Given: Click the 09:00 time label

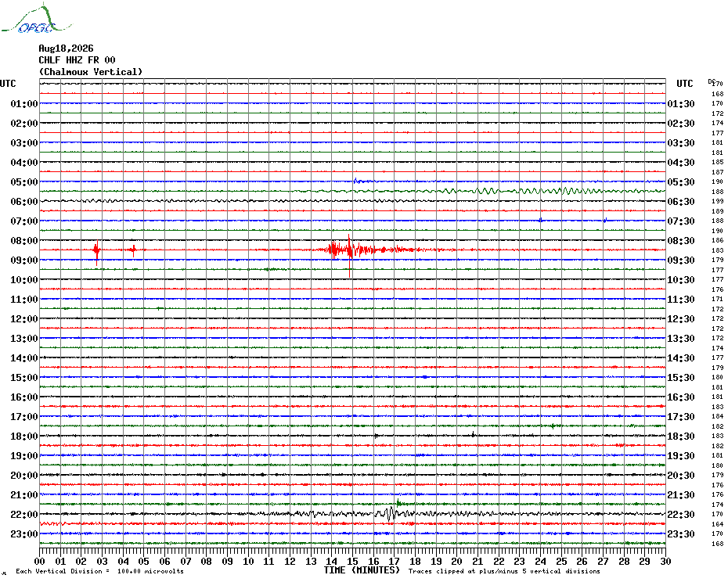Looking at the screenshot, I should (24, 260).
